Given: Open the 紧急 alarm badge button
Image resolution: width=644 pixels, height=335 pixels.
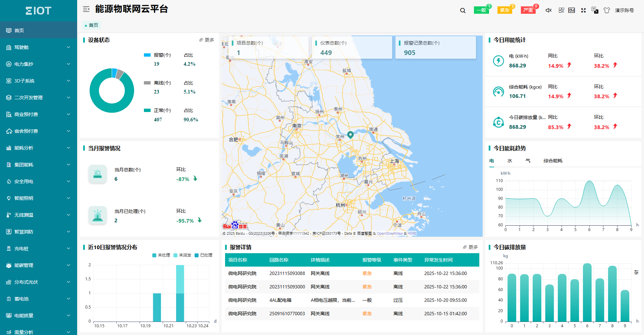Looking at the screenshot, I should tap(504, 10).
